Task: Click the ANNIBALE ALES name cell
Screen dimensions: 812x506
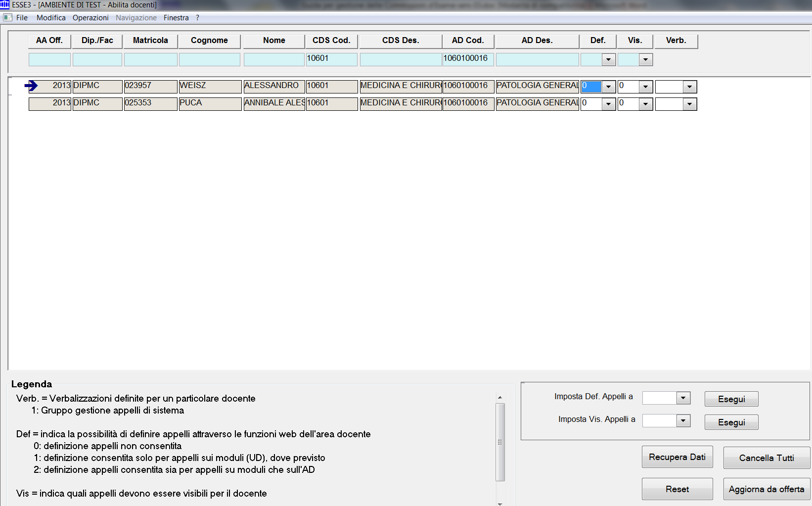Action: 274,104
